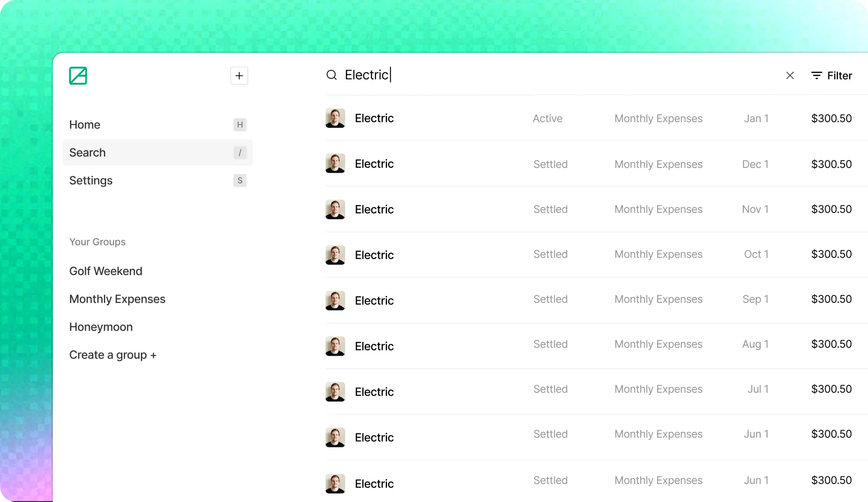Click the search magnifier icon
The height and width of the screenshot is (502, 868).
[x=331, y=74]
